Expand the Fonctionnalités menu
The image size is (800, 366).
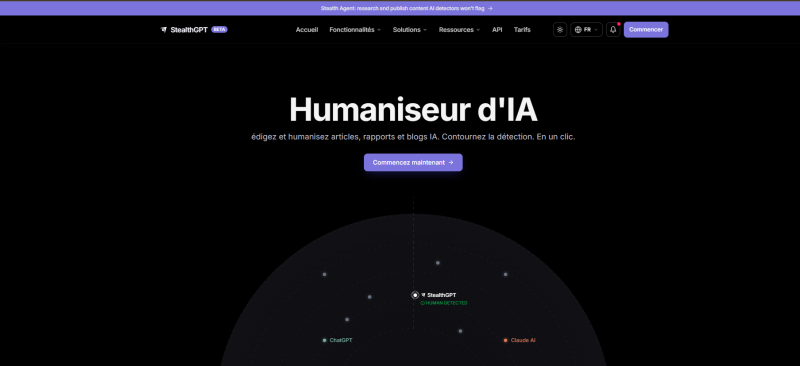click(355, 30)
